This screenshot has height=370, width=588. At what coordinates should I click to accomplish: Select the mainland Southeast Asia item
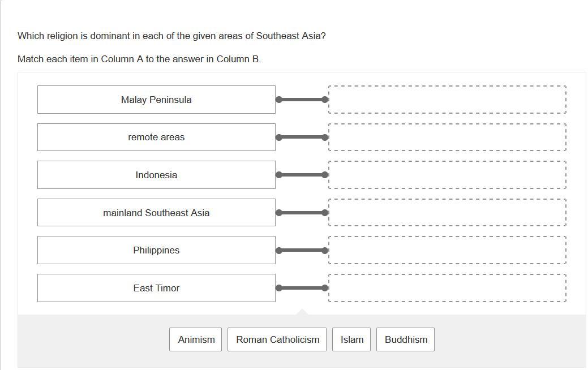[x=156, y=213]
